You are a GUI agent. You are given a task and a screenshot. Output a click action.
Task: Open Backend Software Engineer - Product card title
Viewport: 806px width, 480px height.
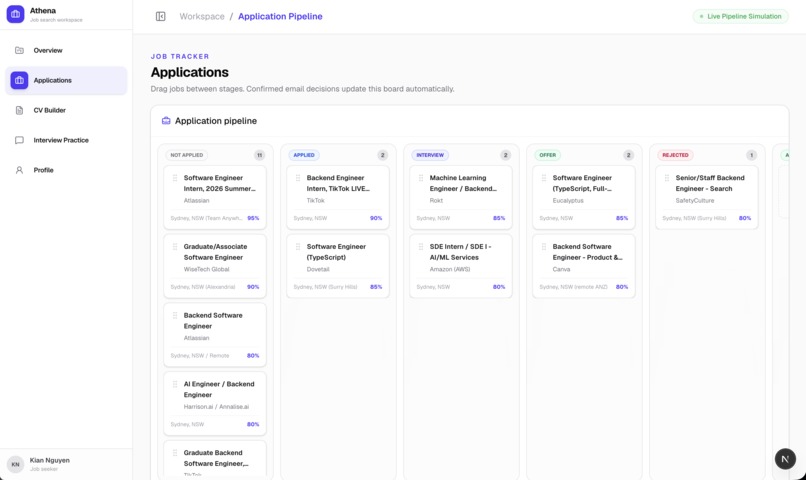(x=588, y=252)
